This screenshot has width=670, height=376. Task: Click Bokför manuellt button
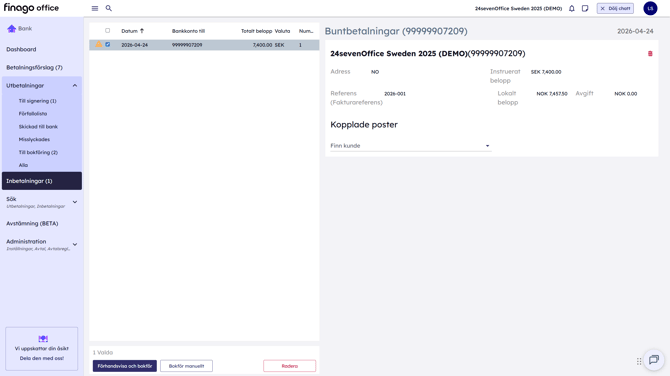[x=186, y=366]
